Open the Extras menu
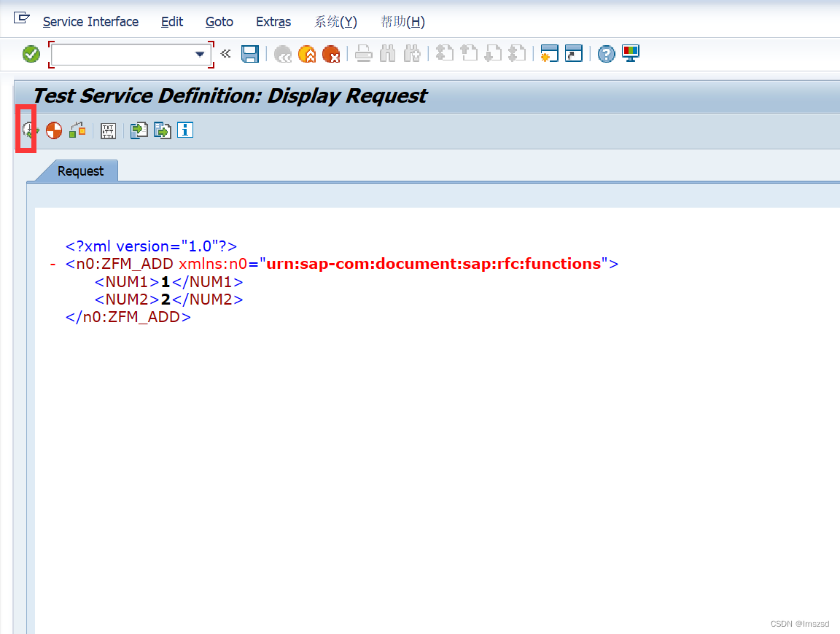The width and height of the screenshot is (840, 634). (x=273, y=22)
